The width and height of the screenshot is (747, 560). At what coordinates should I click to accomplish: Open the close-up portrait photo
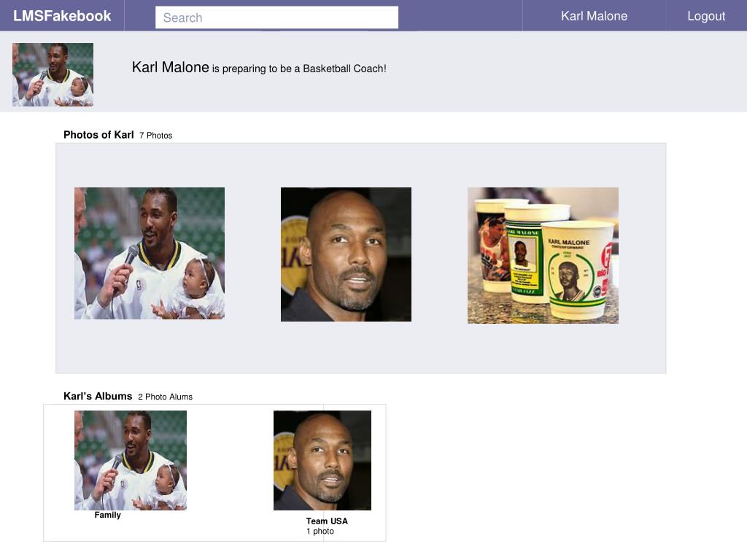(x=346, y=254)
